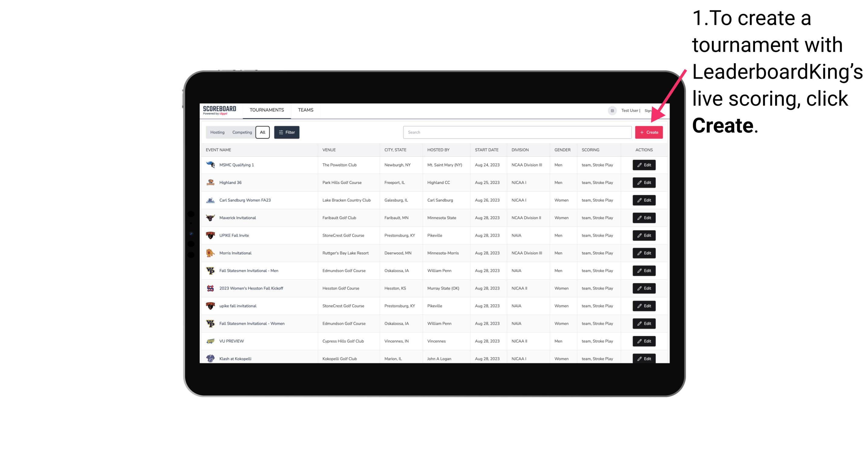
Task: Toggle the All filter button
Action: (x=262, y=132)
